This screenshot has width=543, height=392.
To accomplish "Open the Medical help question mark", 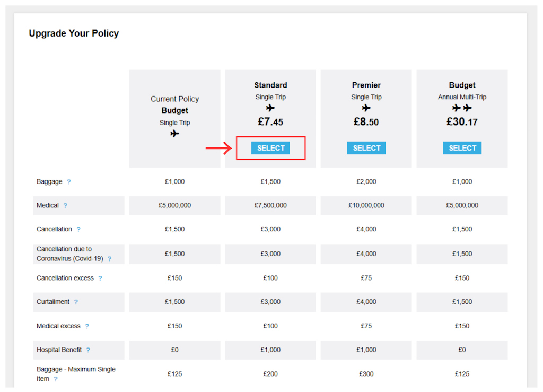I will (65, 206).
